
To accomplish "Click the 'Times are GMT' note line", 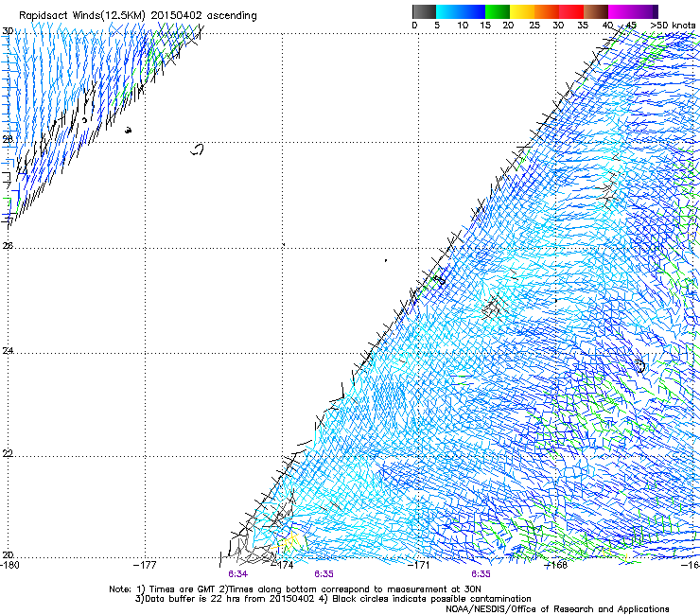I will [x=295, y=589].
